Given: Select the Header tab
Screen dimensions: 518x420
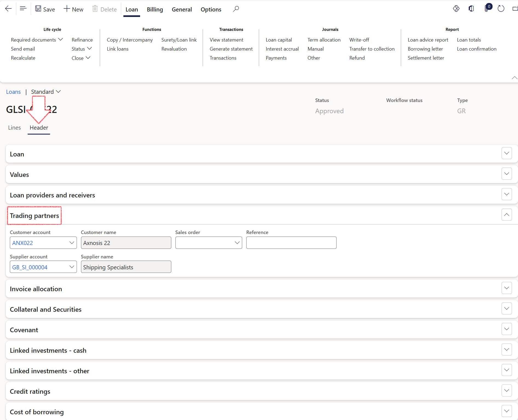Looking at the screenshot, I should (x=39, y=128).
